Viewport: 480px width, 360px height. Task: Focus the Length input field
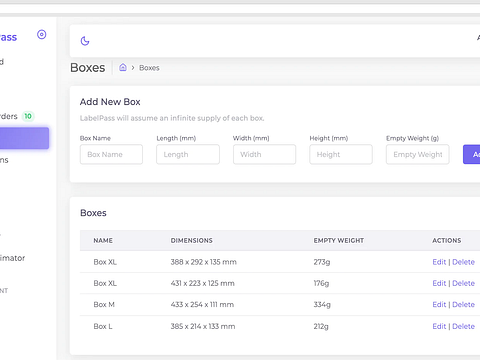(x=188, y=154)
